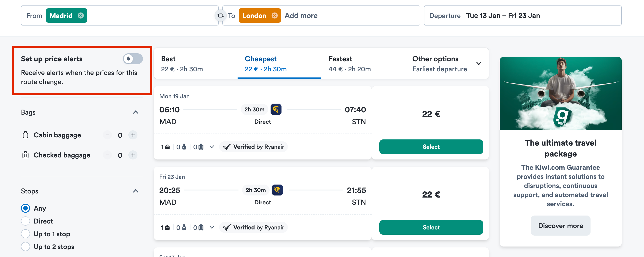Select the 22 € flight departing 06:10
The height and width of the screenshot is (257, 644).
click(431, 147)
